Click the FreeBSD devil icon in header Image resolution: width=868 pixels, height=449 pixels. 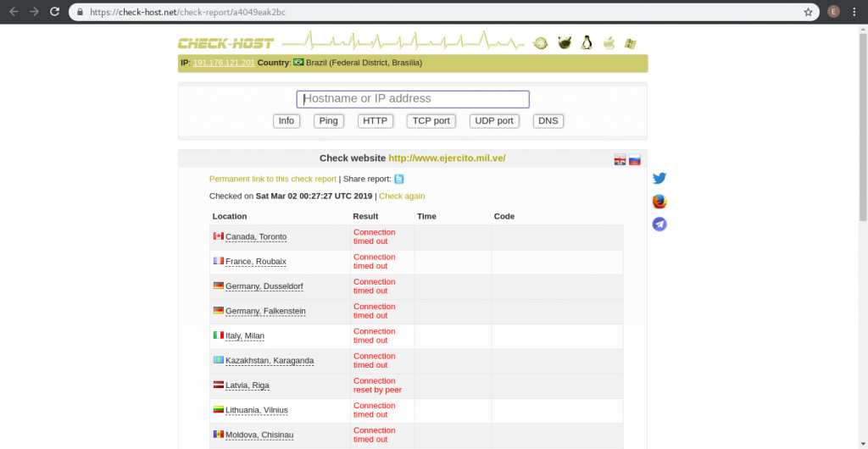[564, 42]
